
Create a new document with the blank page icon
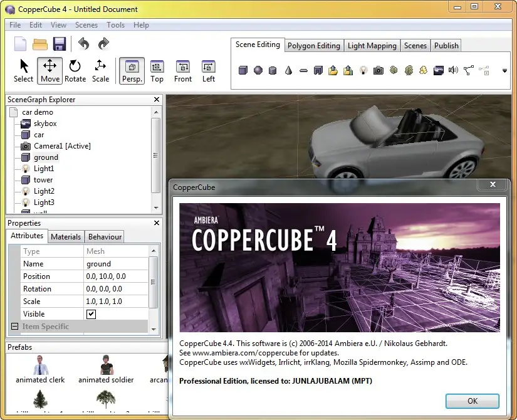pyautogui.click(x=20, y=44)
